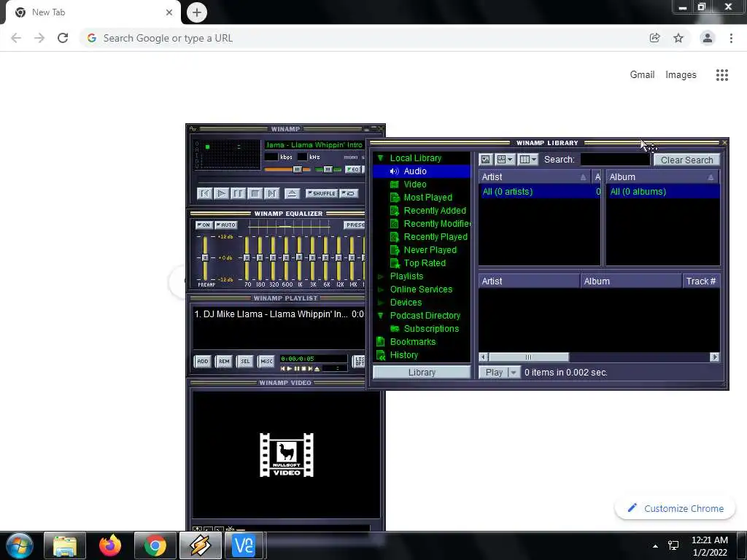Click the 1K equalizer band slider
This screenshot has width=747, height=560.
click(299, 257)
